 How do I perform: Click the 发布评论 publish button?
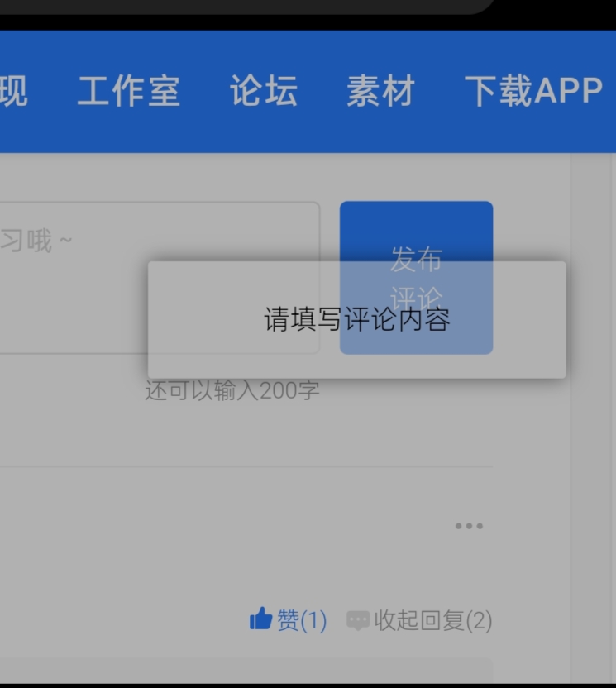pyautogui.click(x=417, y=278)
